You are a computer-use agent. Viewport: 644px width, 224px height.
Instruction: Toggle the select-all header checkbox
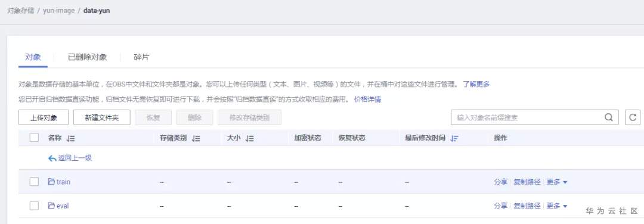tap(34, 138)
